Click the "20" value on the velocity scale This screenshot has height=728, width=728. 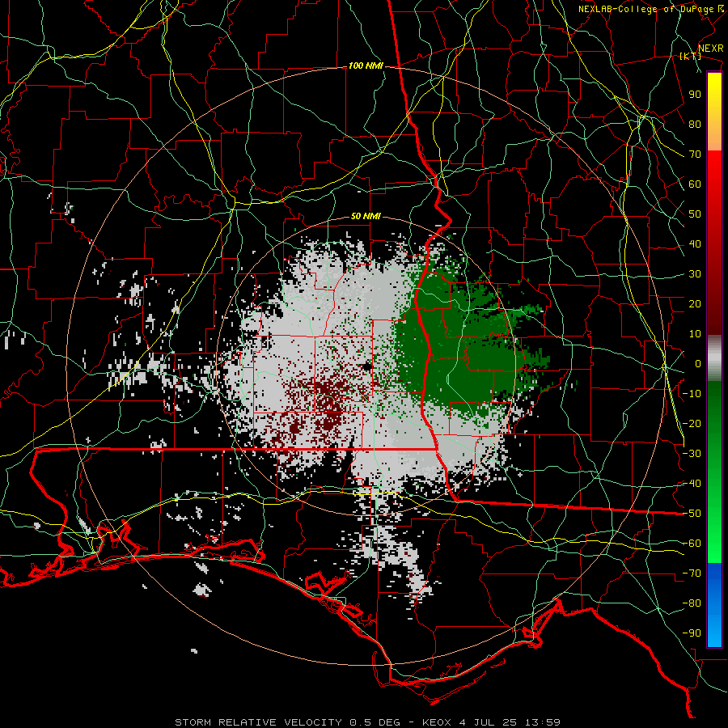point(695,304)
